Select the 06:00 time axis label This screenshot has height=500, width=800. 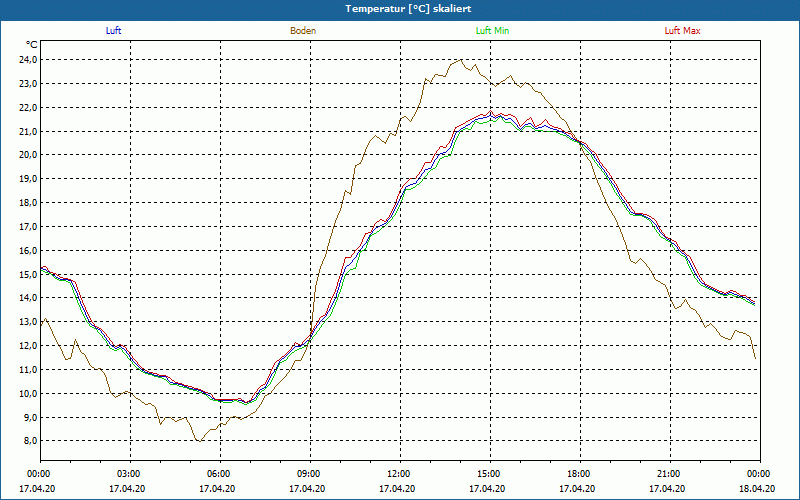(217, 474)
